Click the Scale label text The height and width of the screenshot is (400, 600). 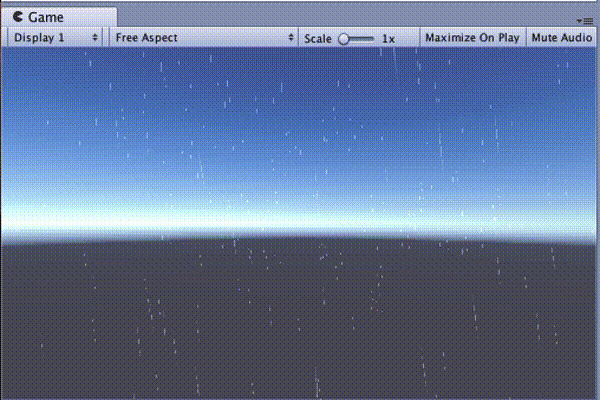tap(317, 38)
